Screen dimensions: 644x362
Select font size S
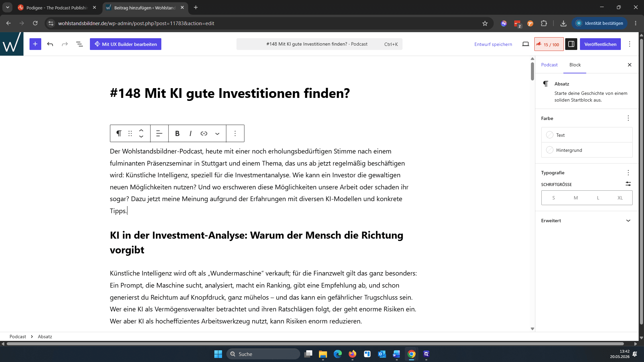(x=553, y=198)
